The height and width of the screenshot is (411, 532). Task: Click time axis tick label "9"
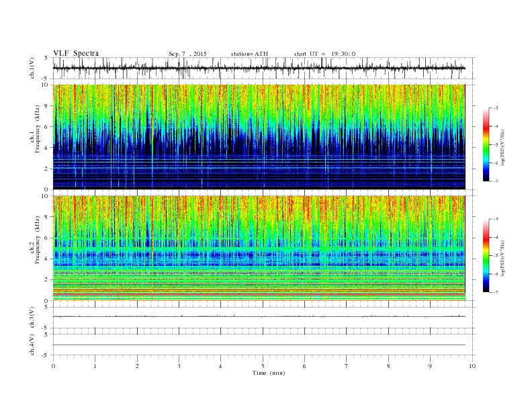[x=430, y=366]
